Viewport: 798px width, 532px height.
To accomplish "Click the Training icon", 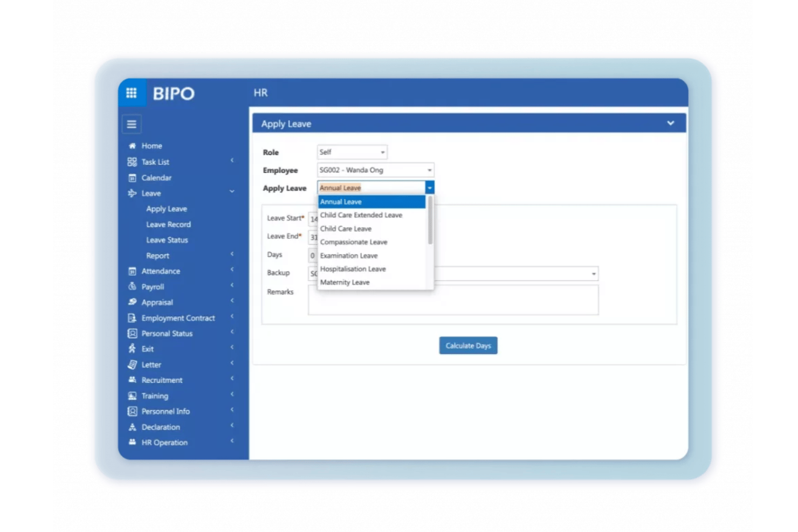I will [132, 396].
